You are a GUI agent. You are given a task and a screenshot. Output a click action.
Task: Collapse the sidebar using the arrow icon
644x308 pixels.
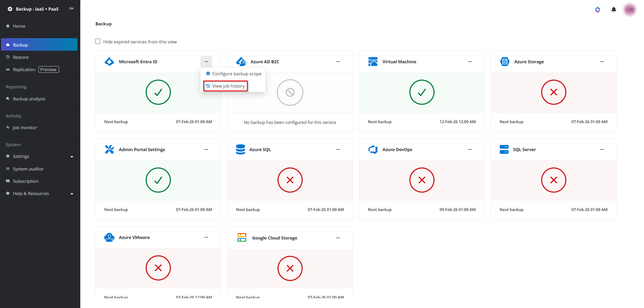pos(71,9)
